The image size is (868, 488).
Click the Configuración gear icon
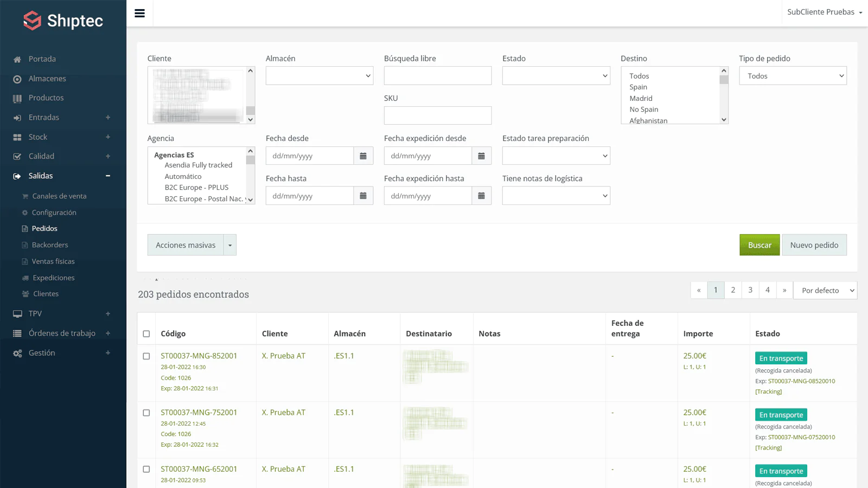(25, 213)
